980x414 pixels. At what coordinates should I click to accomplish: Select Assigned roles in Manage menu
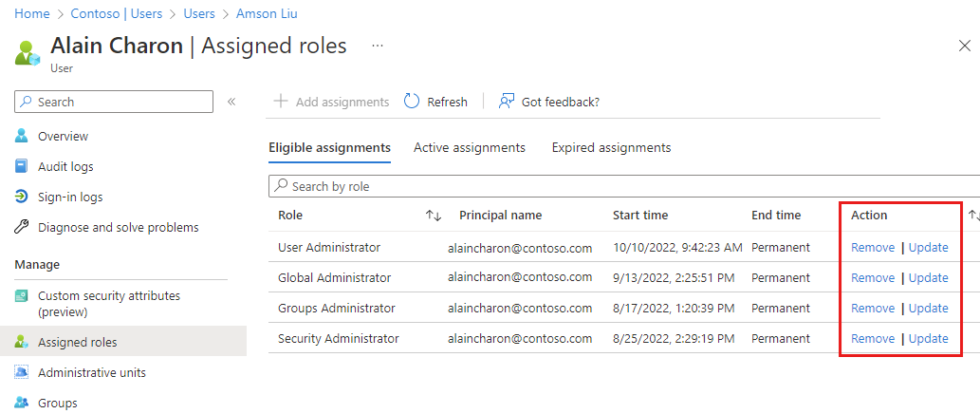(78, 342)
